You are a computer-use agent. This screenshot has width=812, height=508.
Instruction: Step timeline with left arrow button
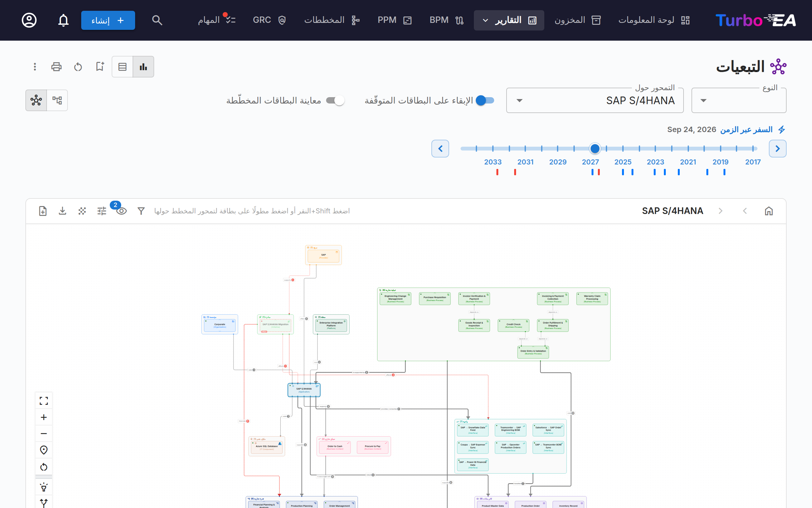pyautogui.click(x=440, y=149)
